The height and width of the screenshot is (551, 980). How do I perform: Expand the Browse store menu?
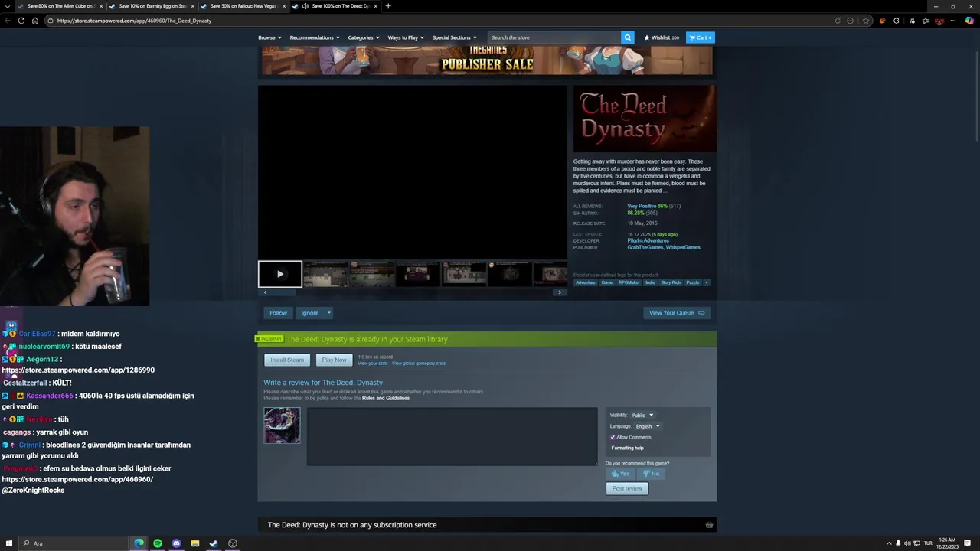(269, 37)
